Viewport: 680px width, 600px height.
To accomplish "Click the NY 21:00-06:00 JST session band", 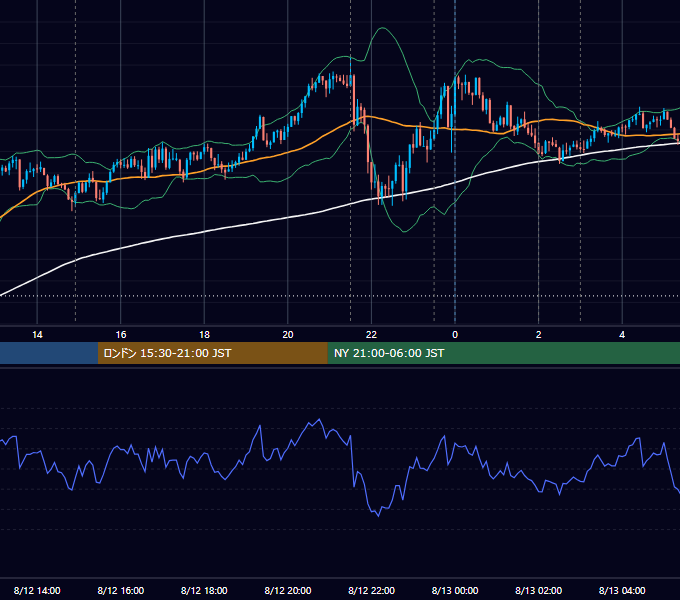I will pos(503,353).
